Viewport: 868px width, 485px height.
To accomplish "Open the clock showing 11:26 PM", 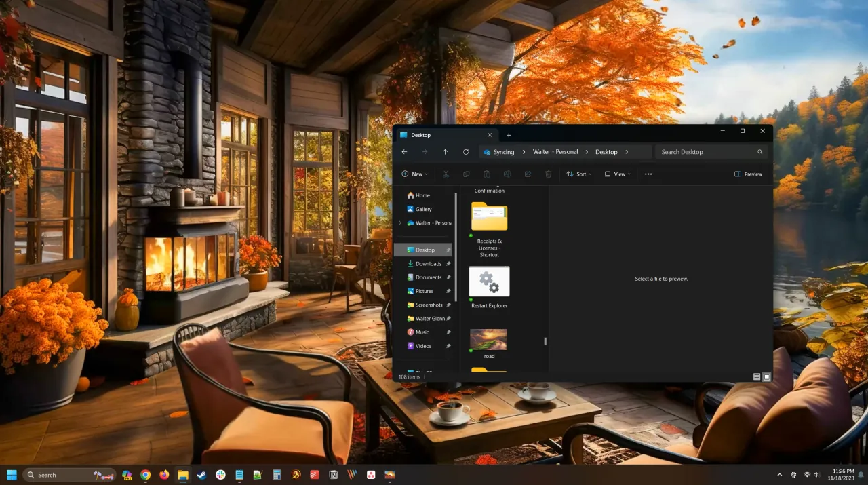I will pyautogui.click(x=841, y=475).
